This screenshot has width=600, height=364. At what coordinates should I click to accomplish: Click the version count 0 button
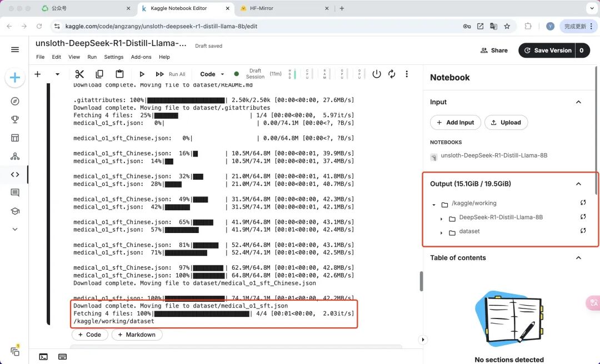582,50
